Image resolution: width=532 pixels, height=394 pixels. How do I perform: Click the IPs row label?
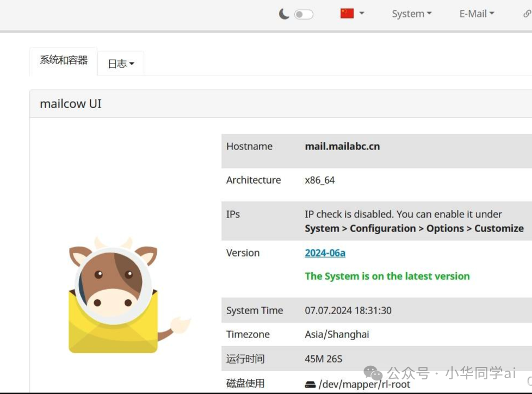233,214
